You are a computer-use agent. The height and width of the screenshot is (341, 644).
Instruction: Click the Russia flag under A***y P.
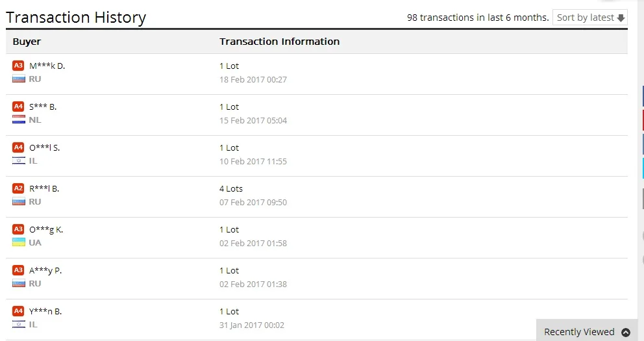[x=18, y=283]
